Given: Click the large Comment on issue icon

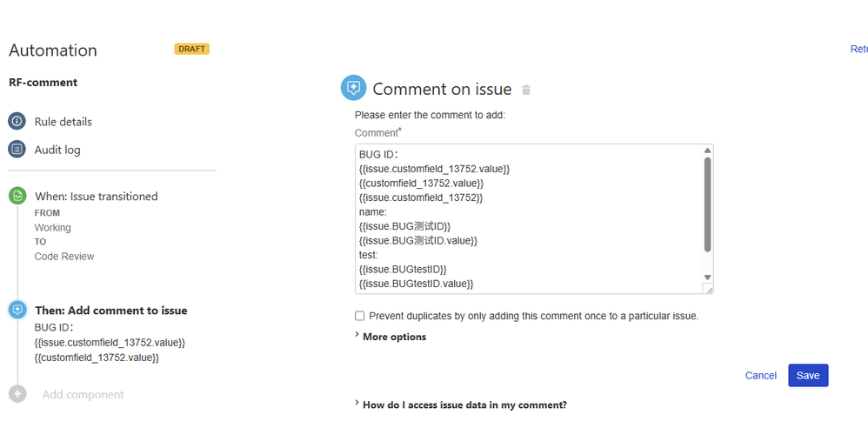Looking at the screenshot, I should 353,88.
